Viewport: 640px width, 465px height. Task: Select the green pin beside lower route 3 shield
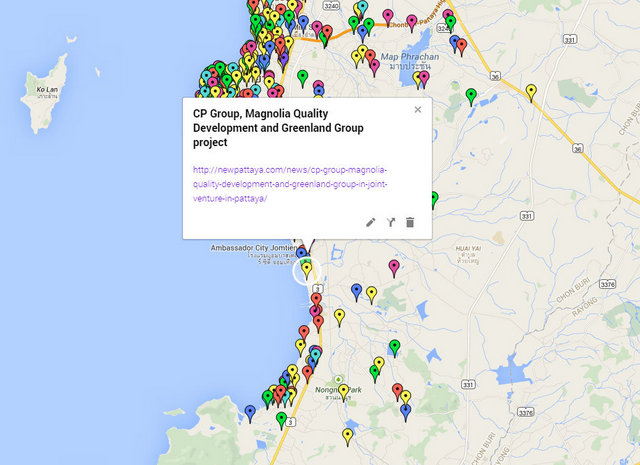(281, 421)
